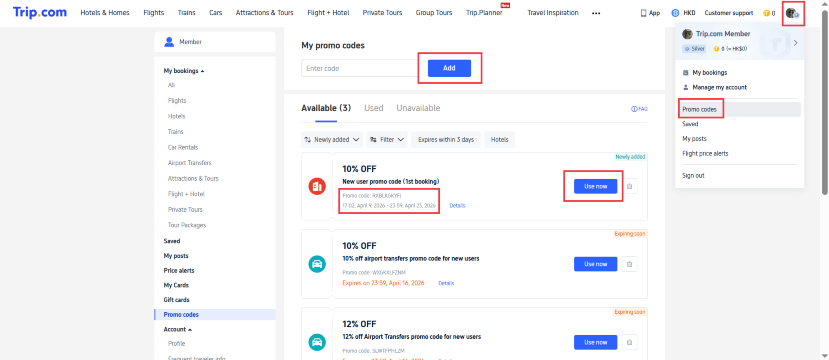Delete the New user promo code

tap(629, 186)
